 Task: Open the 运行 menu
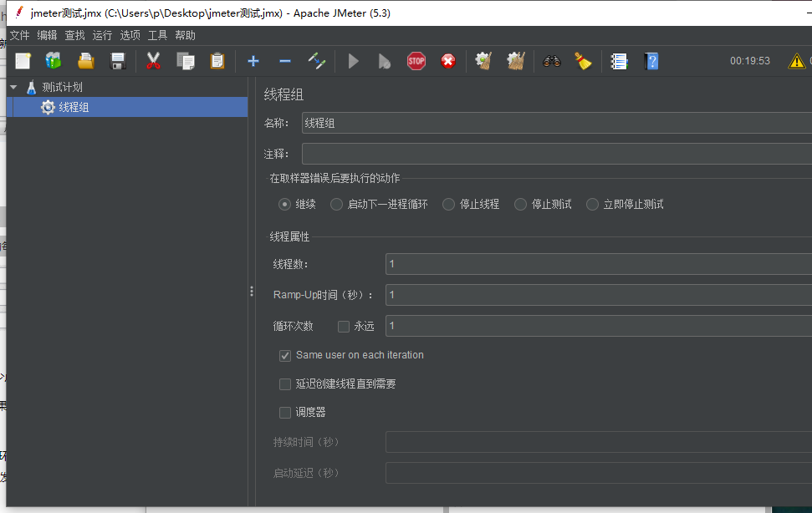(x=102, y=35)
